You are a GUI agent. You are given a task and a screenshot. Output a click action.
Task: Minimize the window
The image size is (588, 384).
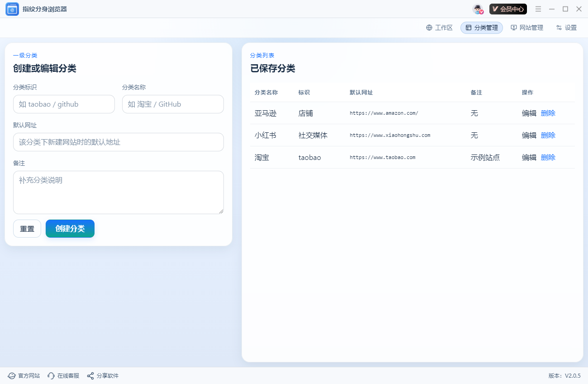(552, 9)
